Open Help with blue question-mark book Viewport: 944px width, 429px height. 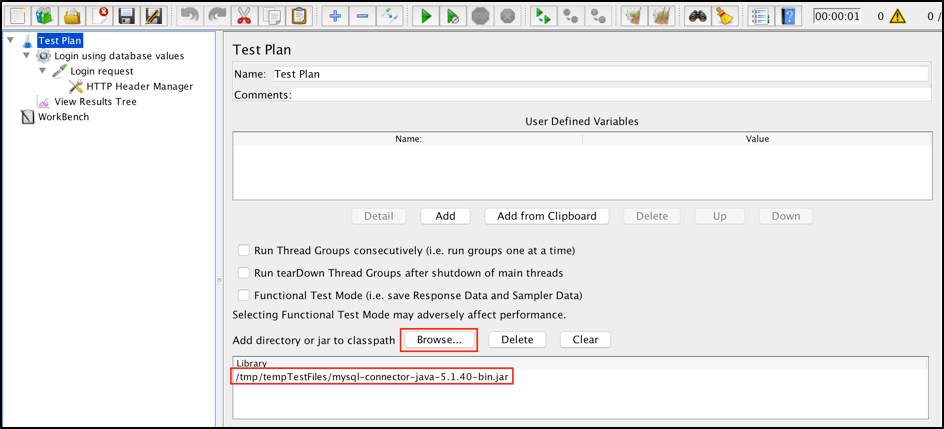[788, 16]
